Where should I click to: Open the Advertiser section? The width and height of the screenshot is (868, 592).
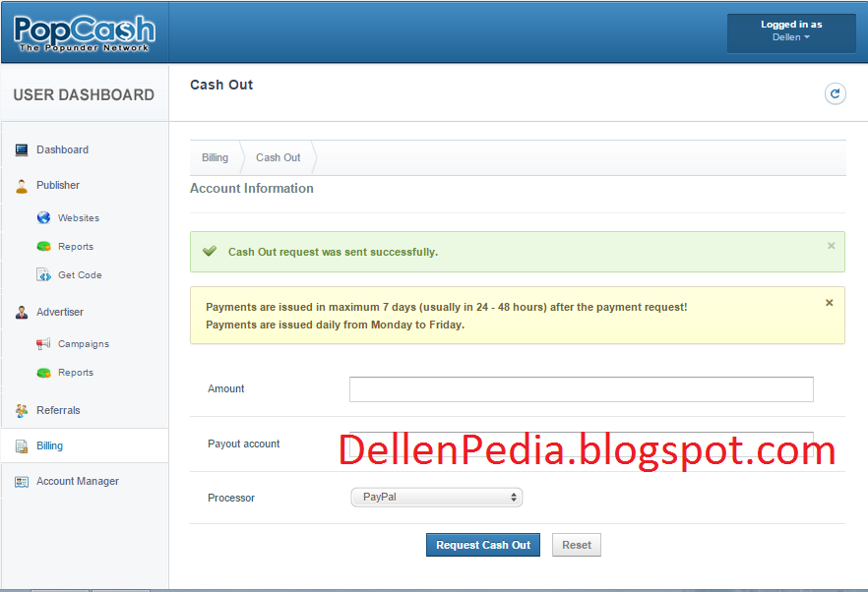(60, 312)
